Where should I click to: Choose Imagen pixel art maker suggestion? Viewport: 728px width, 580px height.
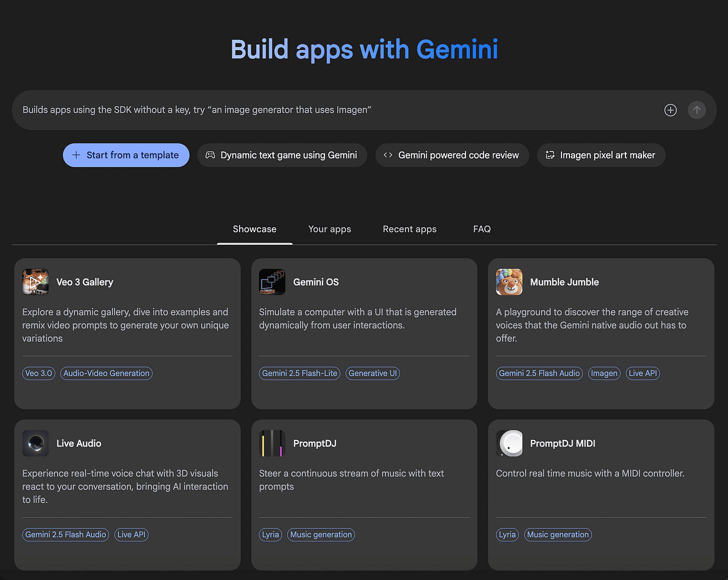[x=601, y=155]
